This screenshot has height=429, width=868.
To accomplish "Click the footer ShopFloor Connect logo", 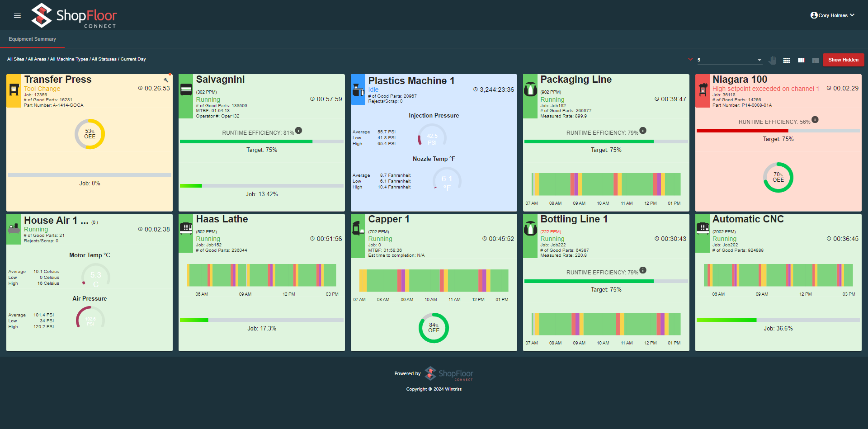I will pos(449,374).
